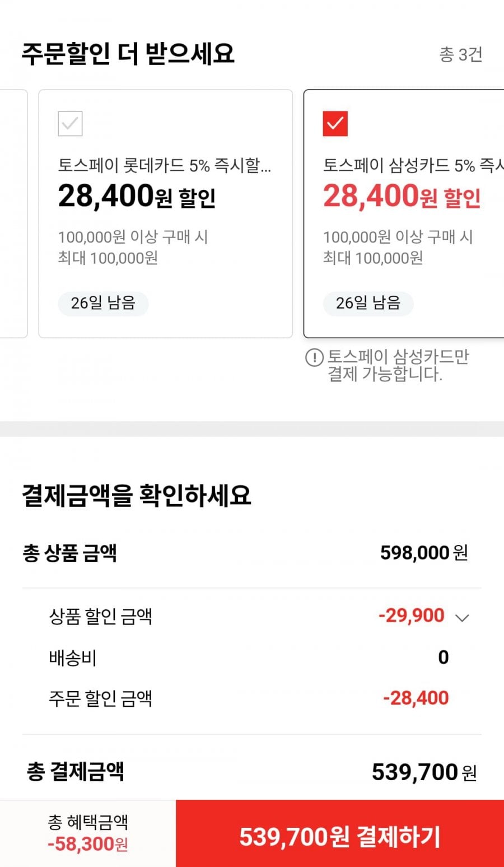Tap the 총 상품 금액 598,000원 value
Screen dimensions: 504x867
pos(424,553)
